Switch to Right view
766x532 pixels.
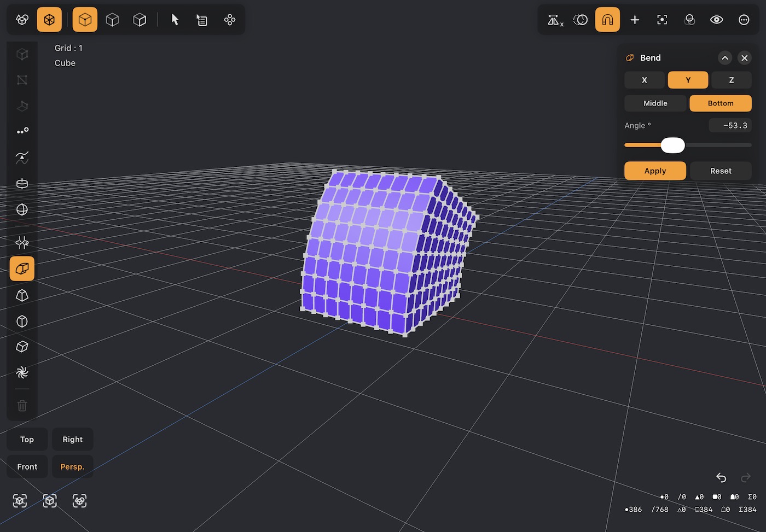[x=72, y=440]
